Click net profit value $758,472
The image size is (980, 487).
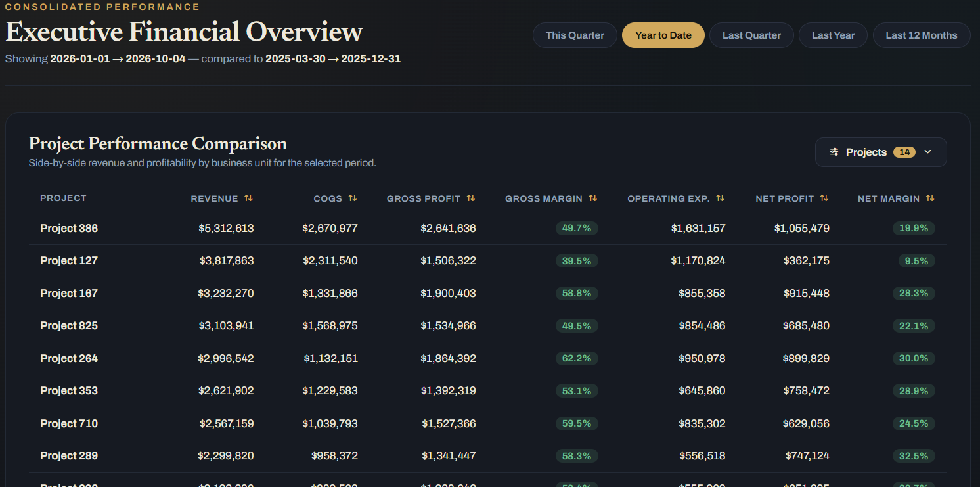[x=806, y=391]
